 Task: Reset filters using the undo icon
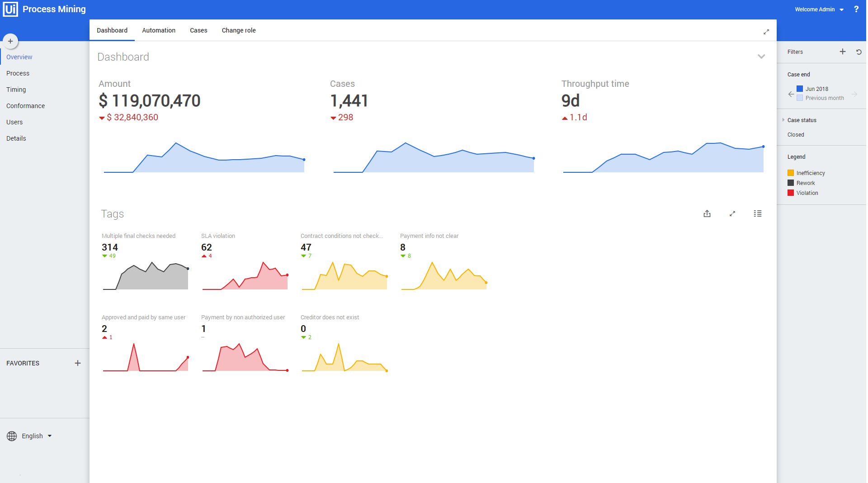(859, 52)
